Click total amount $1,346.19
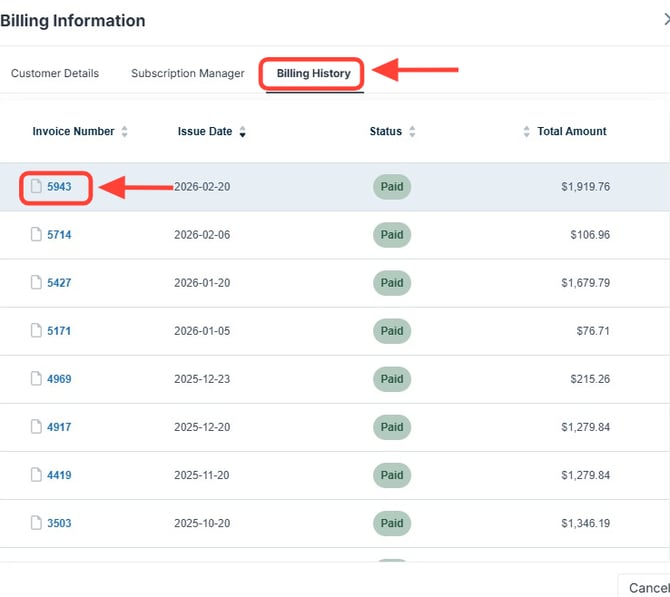Viewport: 670px width, 597px height. pos(585,523)
